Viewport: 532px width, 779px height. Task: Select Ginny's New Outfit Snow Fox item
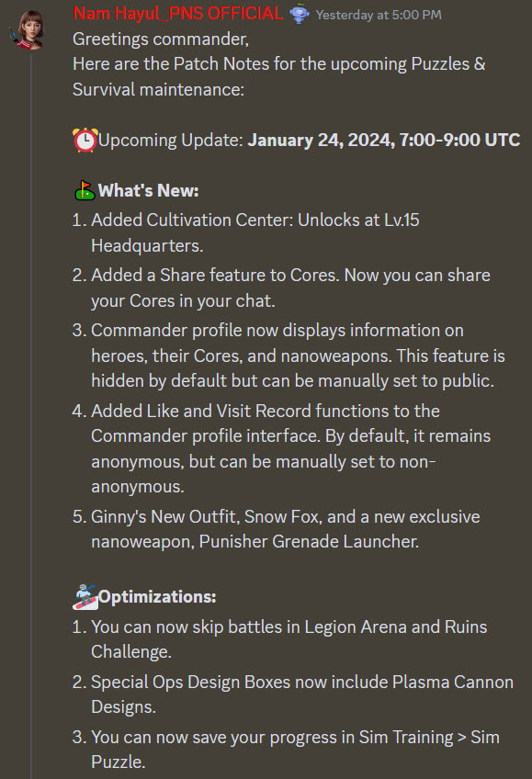tap(277, 529)
